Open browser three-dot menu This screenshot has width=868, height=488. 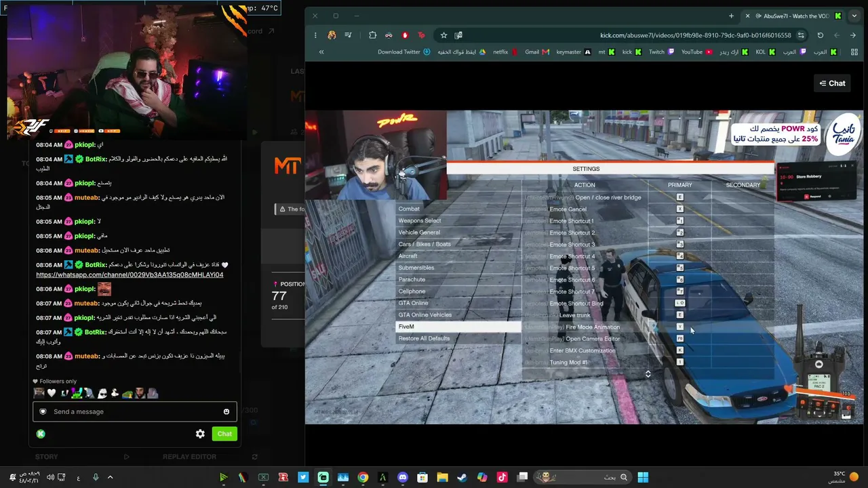315,35
